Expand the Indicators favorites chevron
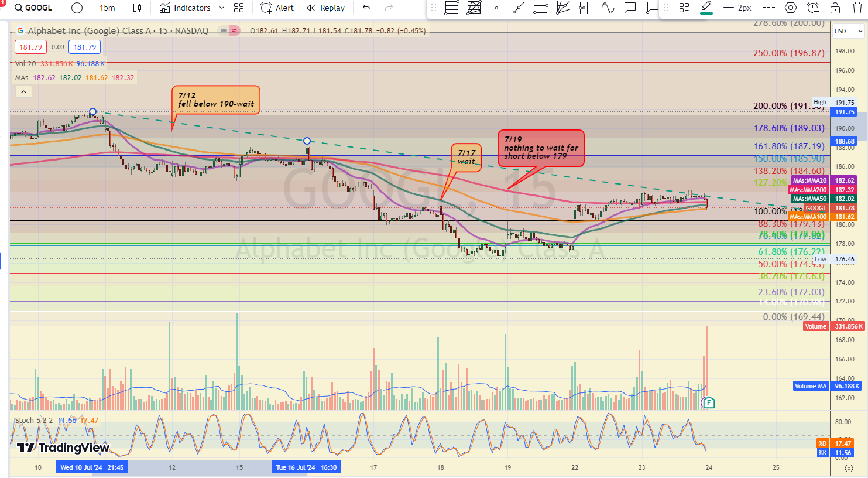The width and height of the screenshot is (868, 478). tap(221, 8)
